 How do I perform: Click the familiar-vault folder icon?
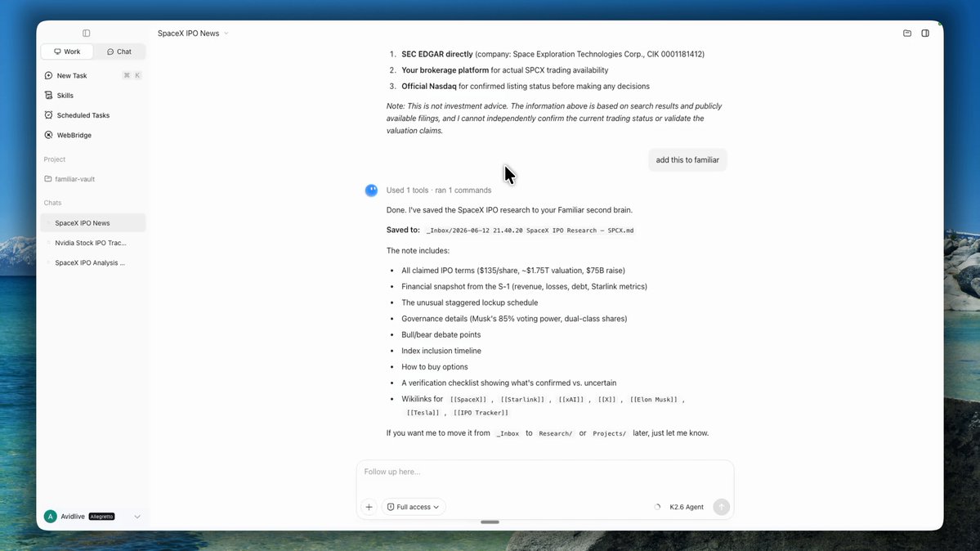point(48,179)
